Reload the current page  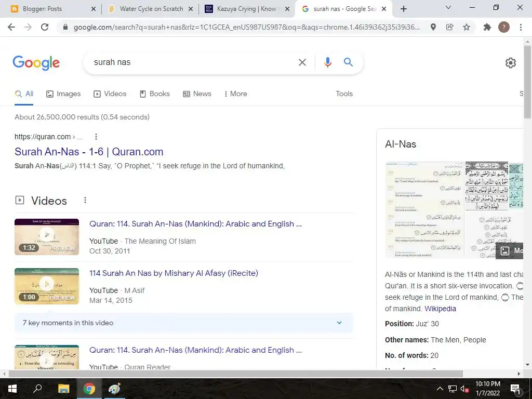tap(45, 27)
